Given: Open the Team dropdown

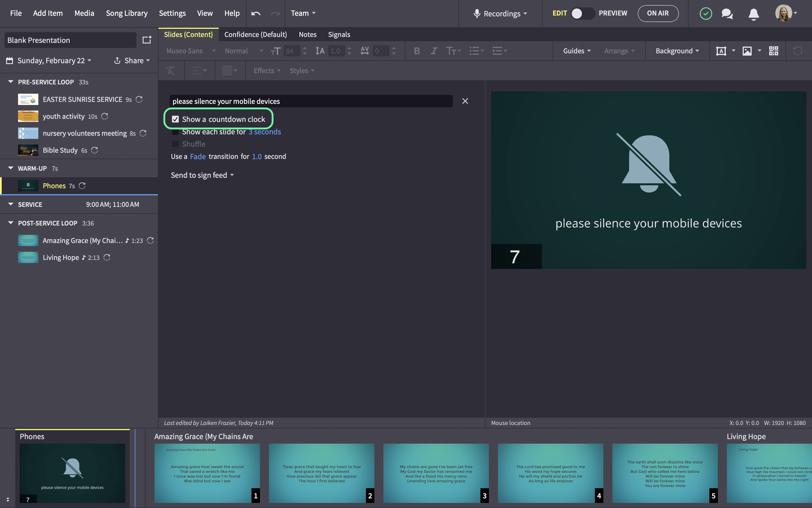Looking at the screenshot, I should click(x=303, y=13).
